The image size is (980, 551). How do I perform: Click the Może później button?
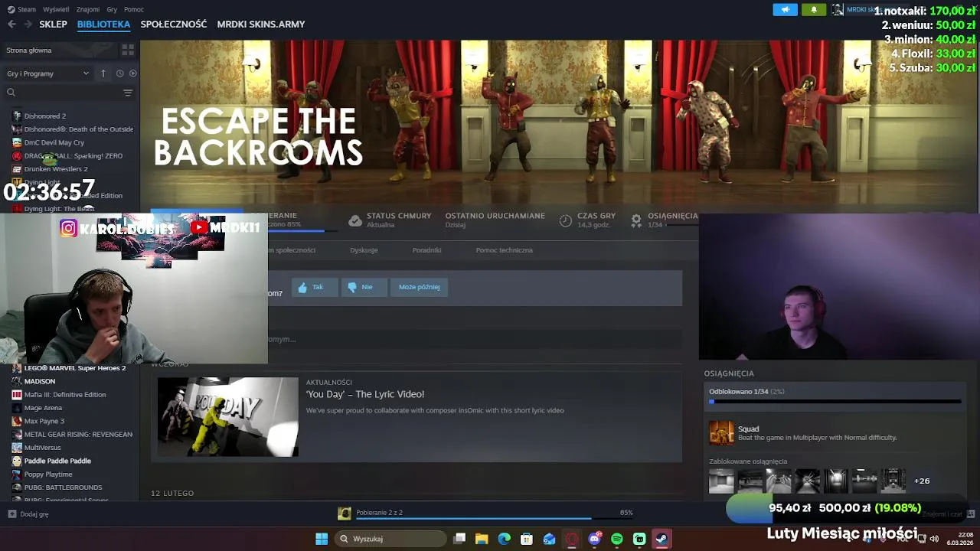click(x=420, y=287)
